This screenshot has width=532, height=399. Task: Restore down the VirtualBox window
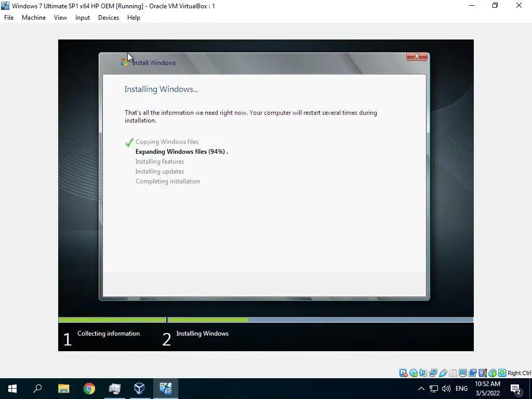495,5
